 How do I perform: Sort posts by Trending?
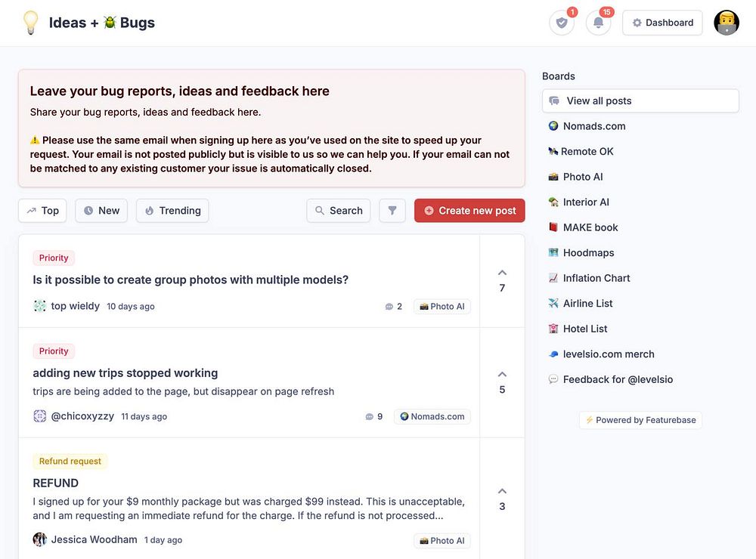172,211
